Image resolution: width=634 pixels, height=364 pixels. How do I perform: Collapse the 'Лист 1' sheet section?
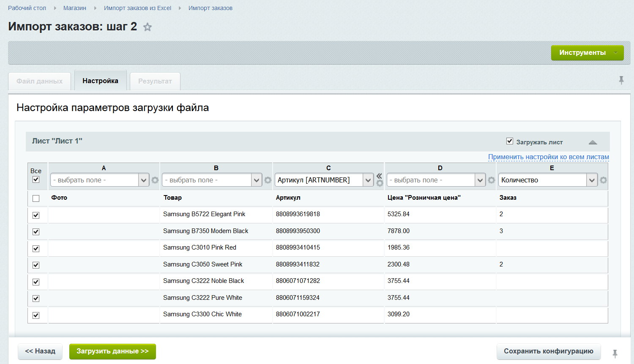click(x=593, y=142)
